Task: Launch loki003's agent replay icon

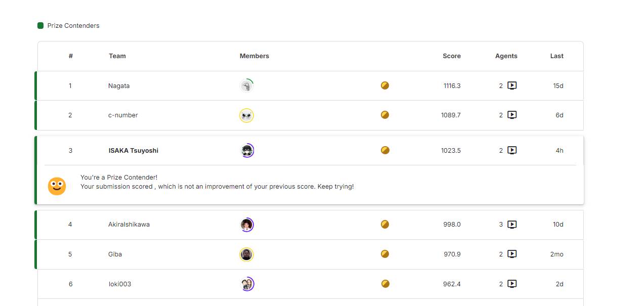Action: (x=512, y=284)
